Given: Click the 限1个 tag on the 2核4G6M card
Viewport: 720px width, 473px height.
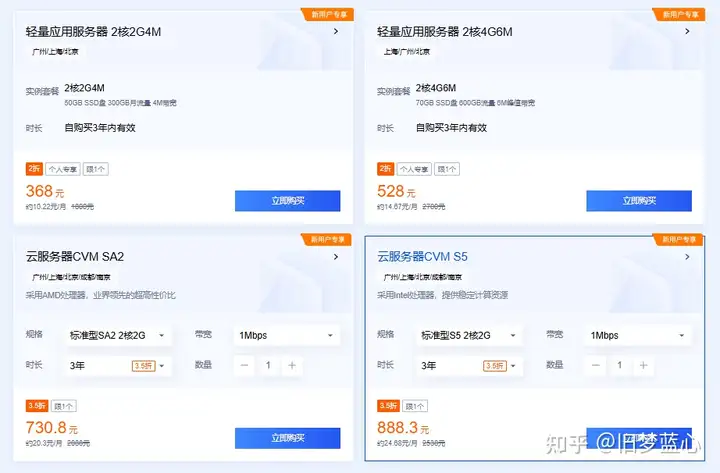Looking at the screenshot, I should (x=447, y=169).
